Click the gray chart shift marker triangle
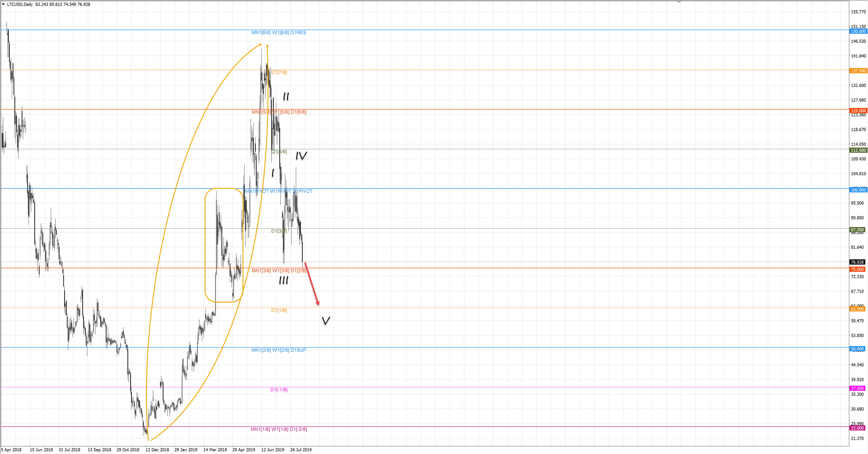868x454 pixels. (679, 2)
